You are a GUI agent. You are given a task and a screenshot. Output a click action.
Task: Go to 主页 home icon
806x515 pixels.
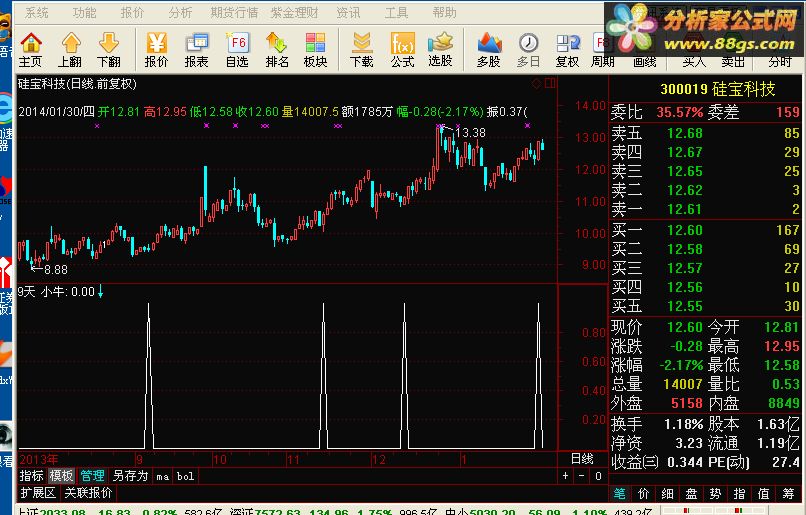click(x=30, y=49)
